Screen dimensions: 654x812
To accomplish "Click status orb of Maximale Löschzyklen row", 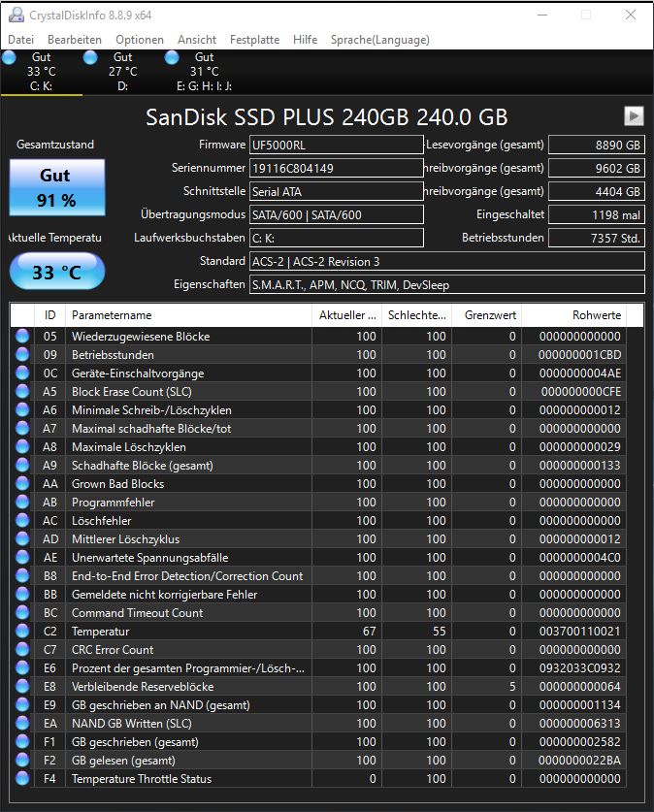I will [x=22, y=447].
